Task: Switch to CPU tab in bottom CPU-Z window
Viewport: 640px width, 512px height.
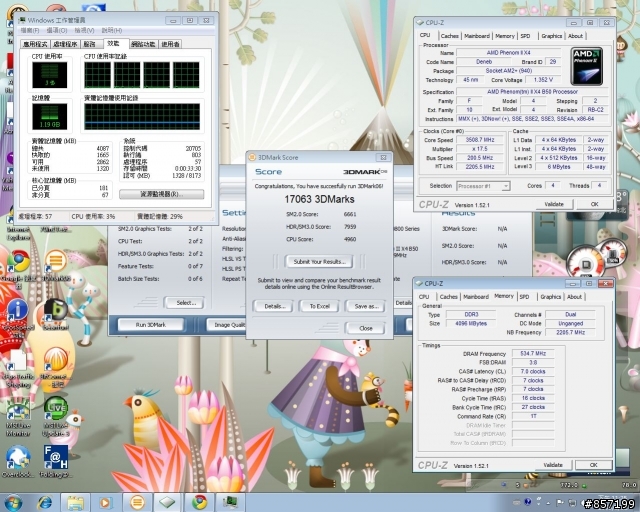Action: (424, 297)
